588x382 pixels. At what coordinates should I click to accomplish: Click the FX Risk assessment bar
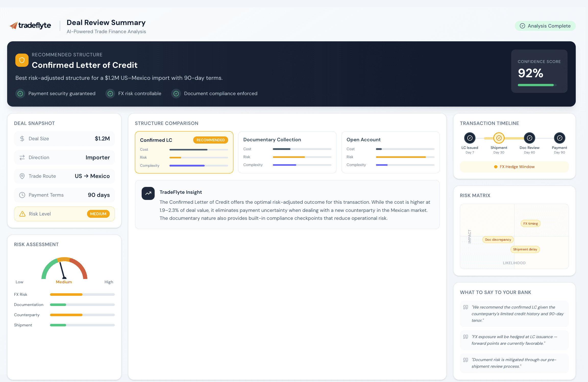(x=82, y=295)
